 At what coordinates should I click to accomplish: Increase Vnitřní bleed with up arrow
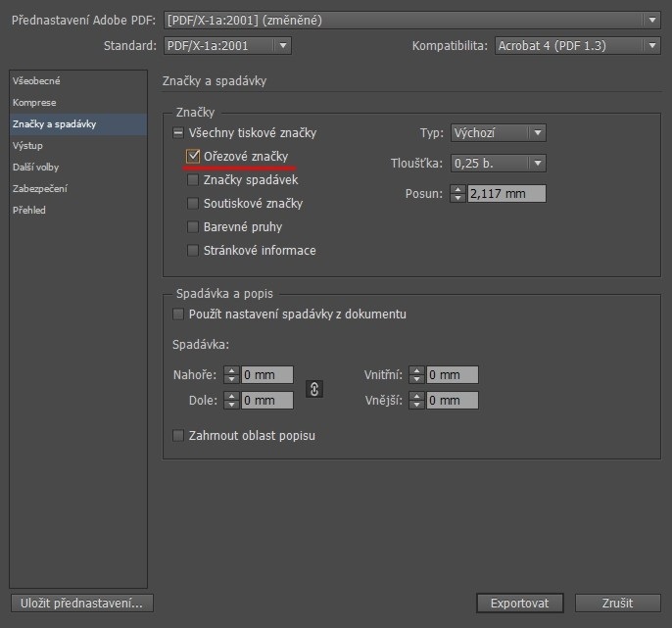click(x=416, y=370)
